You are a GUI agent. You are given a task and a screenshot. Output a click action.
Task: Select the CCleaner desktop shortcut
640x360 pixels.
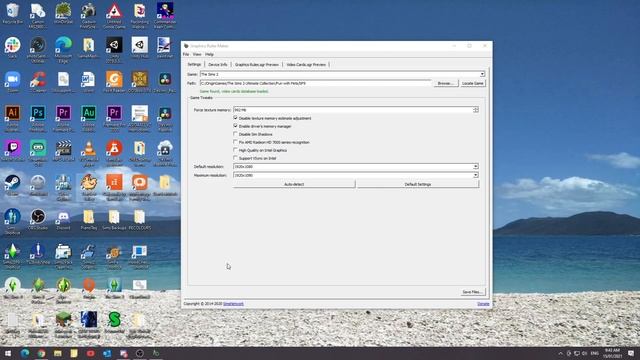coord(38,82)
